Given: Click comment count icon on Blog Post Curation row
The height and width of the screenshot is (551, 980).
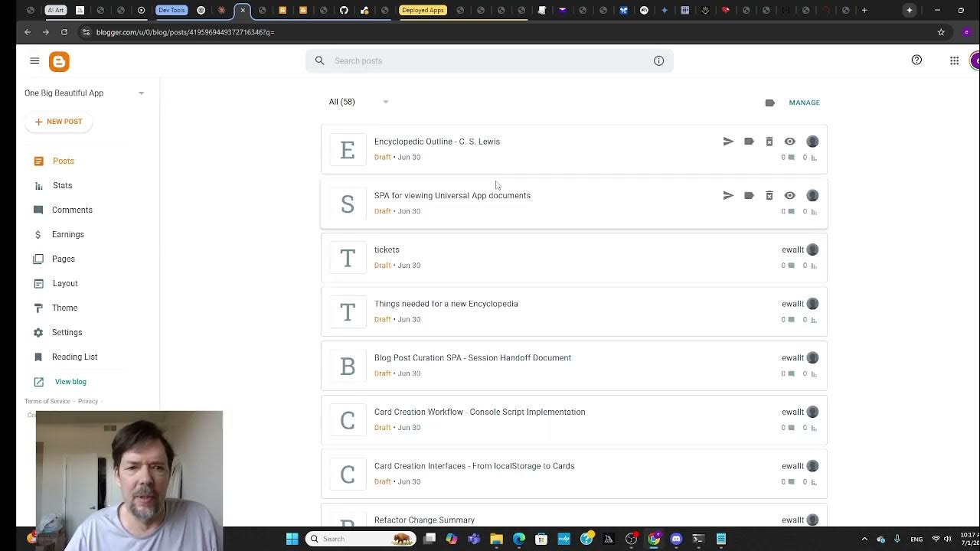Looking at the screenshot, I should [x=792, y=374].
